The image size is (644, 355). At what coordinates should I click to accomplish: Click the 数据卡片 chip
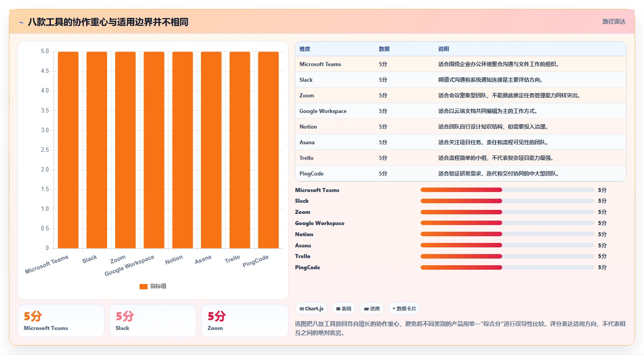point(404,309)
